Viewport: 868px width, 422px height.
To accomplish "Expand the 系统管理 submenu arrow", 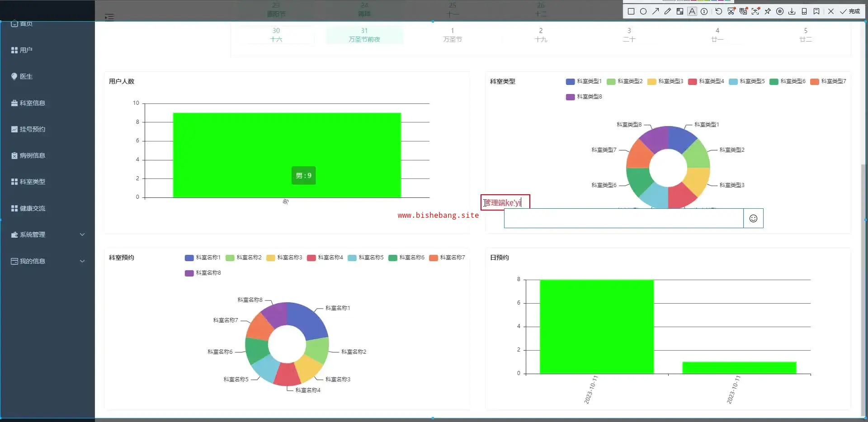I will [82, 234].
